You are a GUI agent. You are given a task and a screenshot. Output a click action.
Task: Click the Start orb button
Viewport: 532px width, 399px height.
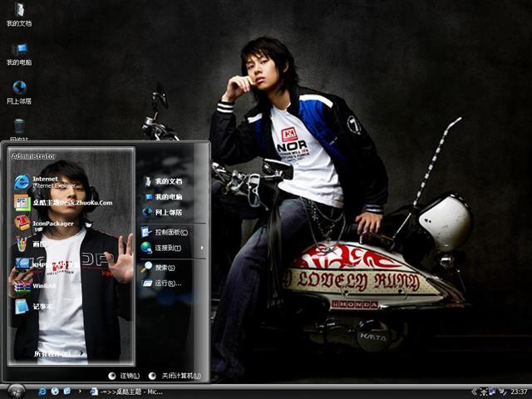point(16,392)
